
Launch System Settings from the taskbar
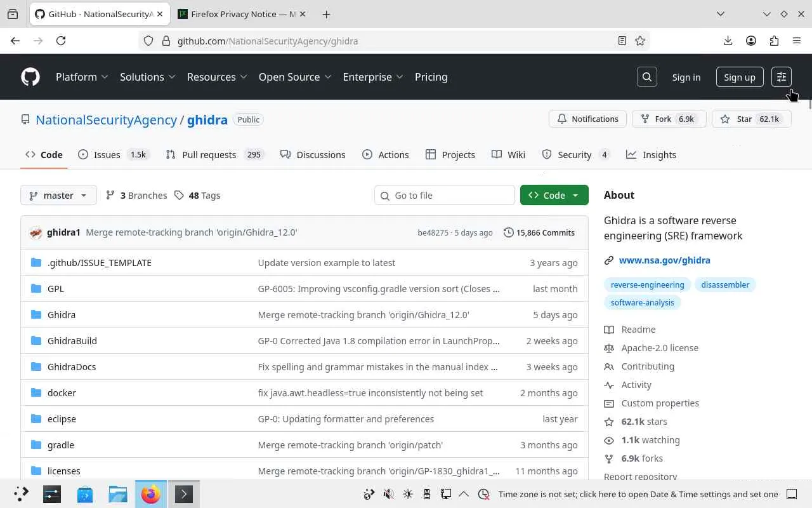[x=52, y=494]
